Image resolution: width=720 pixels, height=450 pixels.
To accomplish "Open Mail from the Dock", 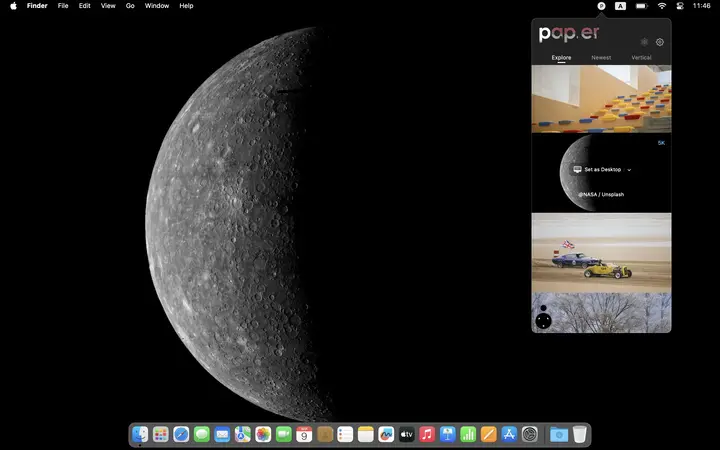I will coord(222,434).
